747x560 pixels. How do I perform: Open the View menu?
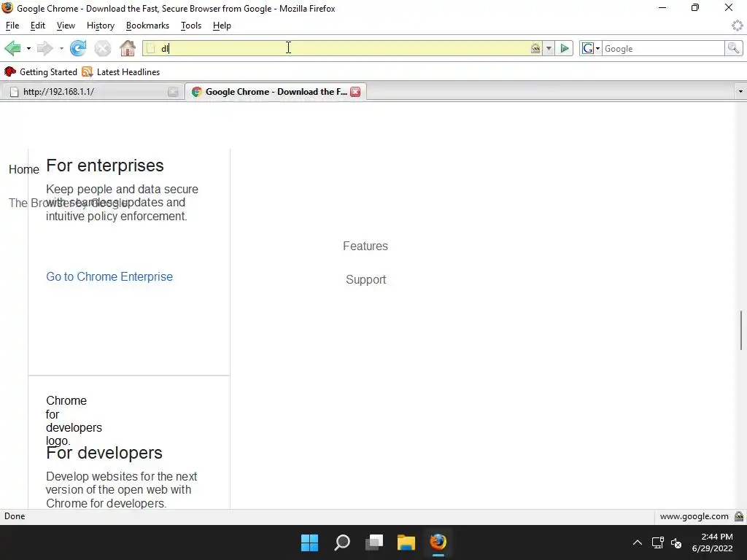(66, 26)
